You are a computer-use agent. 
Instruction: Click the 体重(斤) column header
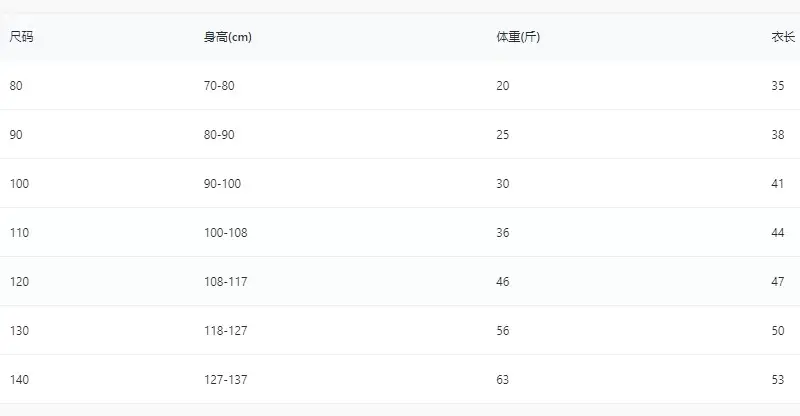click(x=518, y=37)
